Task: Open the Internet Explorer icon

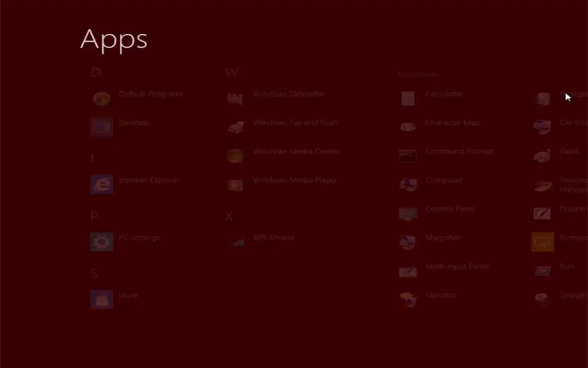Action: pos(102,184)
